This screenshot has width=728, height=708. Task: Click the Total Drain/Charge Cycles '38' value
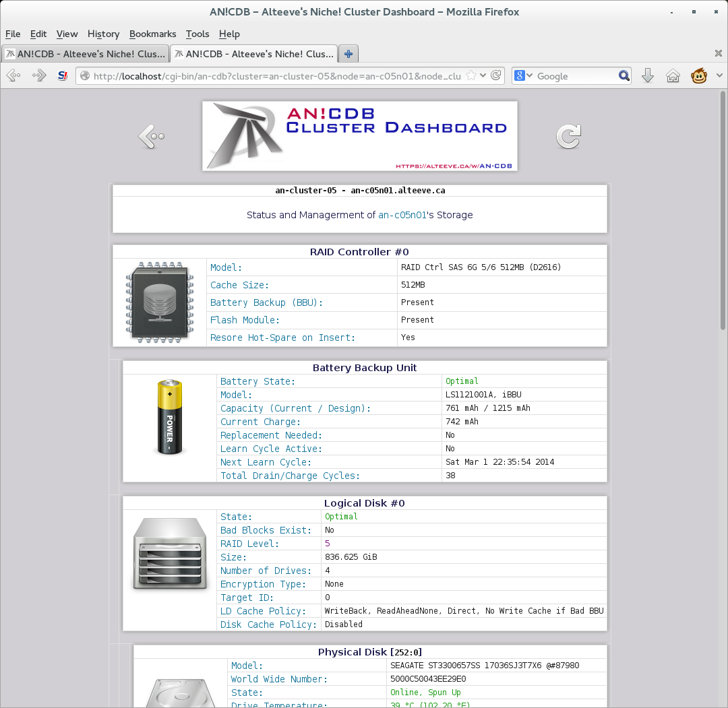pos(450,475)
